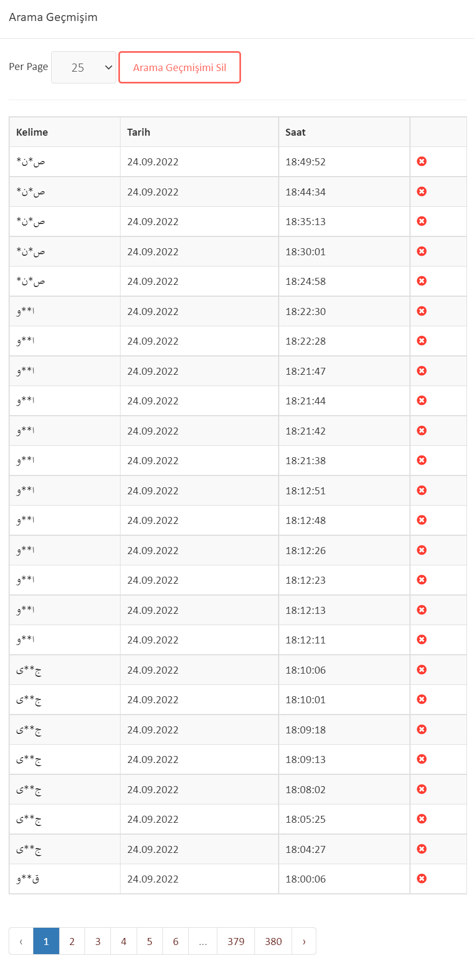Delete the search entry at 18:49:52
474x980 pixels.
[422, 162]
